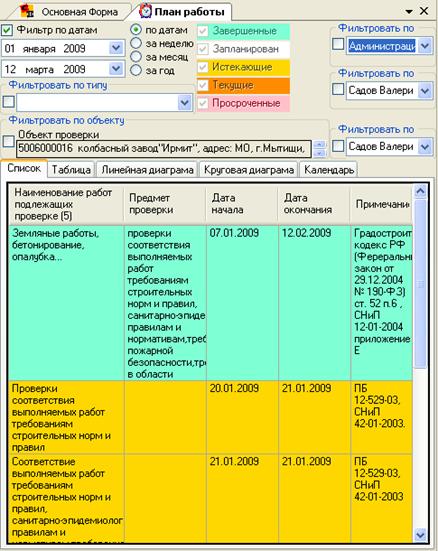Open the tab list dropdown arrow
This screenshot has height=551, width=438.
pyautogui.click(x=409, y=12)
